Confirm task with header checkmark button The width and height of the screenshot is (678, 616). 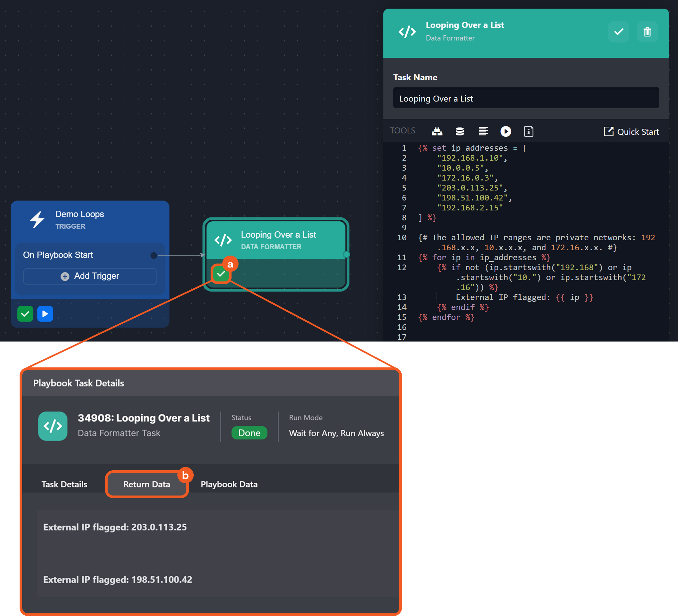618,32
